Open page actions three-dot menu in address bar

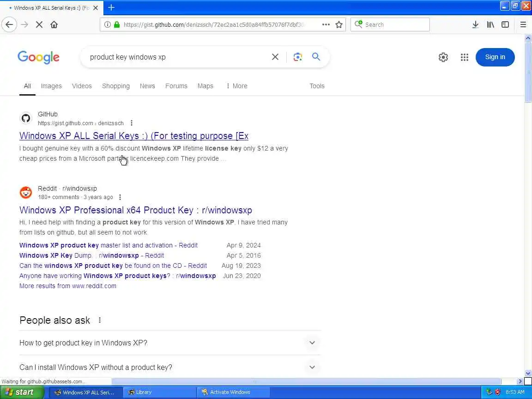pos(326,24)
